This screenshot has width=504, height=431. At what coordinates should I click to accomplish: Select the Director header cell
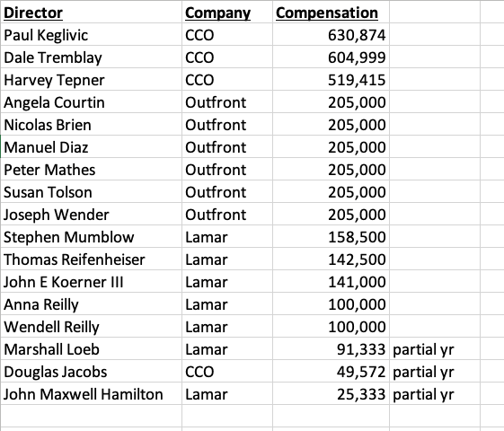click(92, 12)
